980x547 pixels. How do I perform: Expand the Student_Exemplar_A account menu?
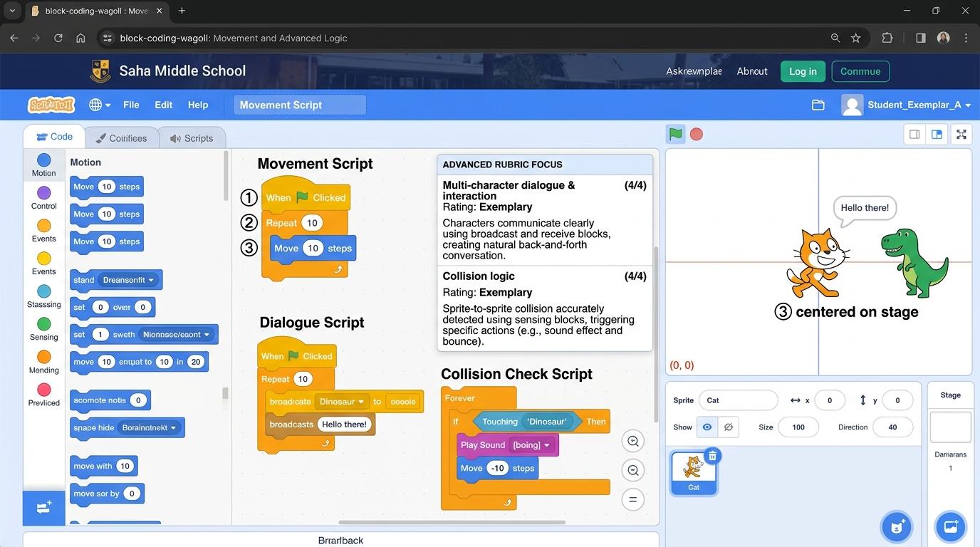pos(906,105)
